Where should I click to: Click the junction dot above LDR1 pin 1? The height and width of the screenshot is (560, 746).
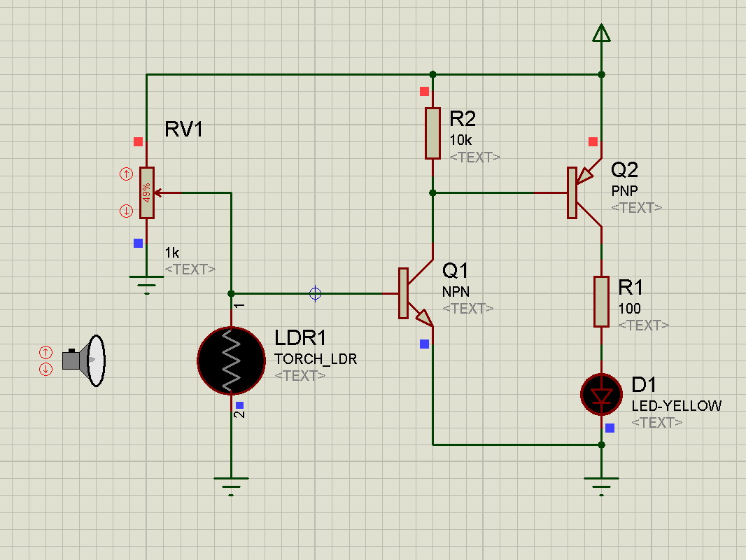pyautogui.click(x=231, y=293)
